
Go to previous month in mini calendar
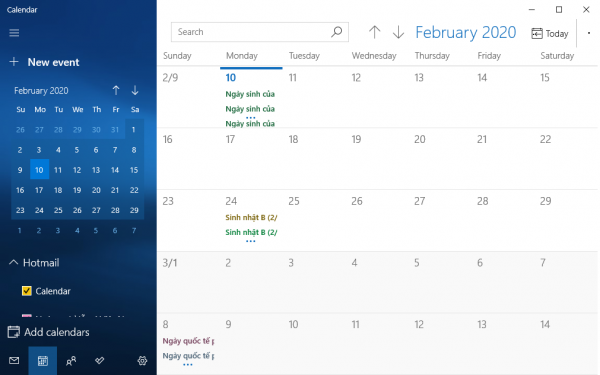tap(116, 90)
